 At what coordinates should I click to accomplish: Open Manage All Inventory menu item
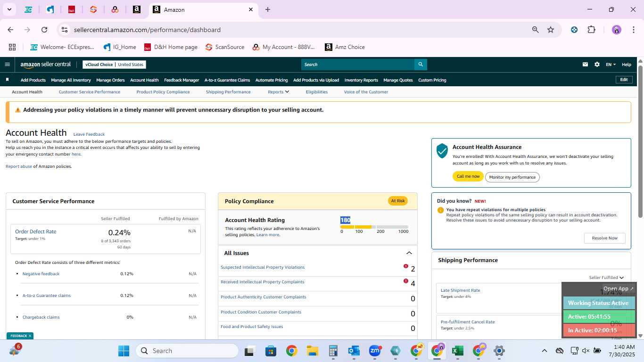pyautogui.click(x=71, y=80)
